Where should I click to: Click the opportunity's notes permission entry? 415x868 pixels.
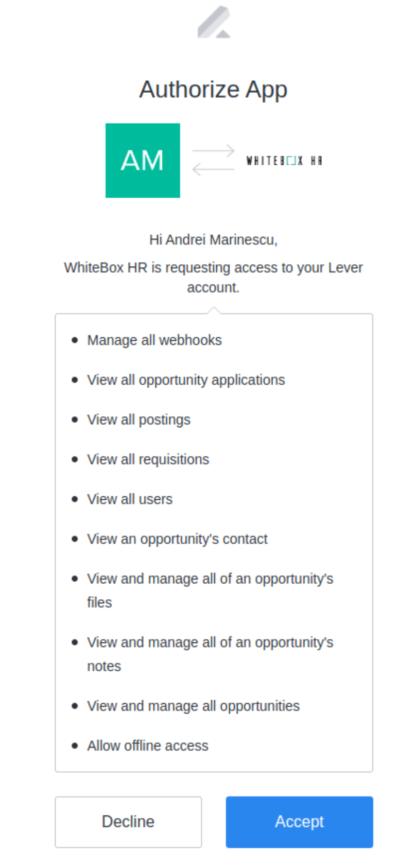click(x=210, y=654)
